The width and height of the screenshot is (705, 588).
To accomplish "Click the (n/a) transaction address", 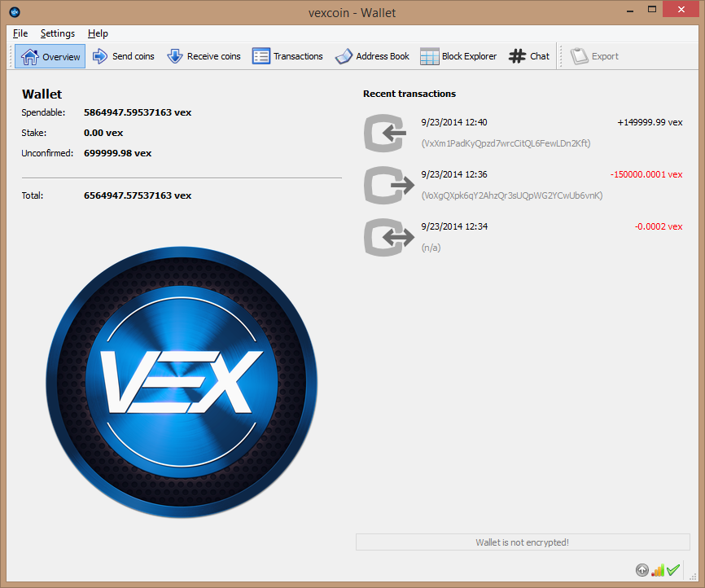I will click(x=431, y=248).
